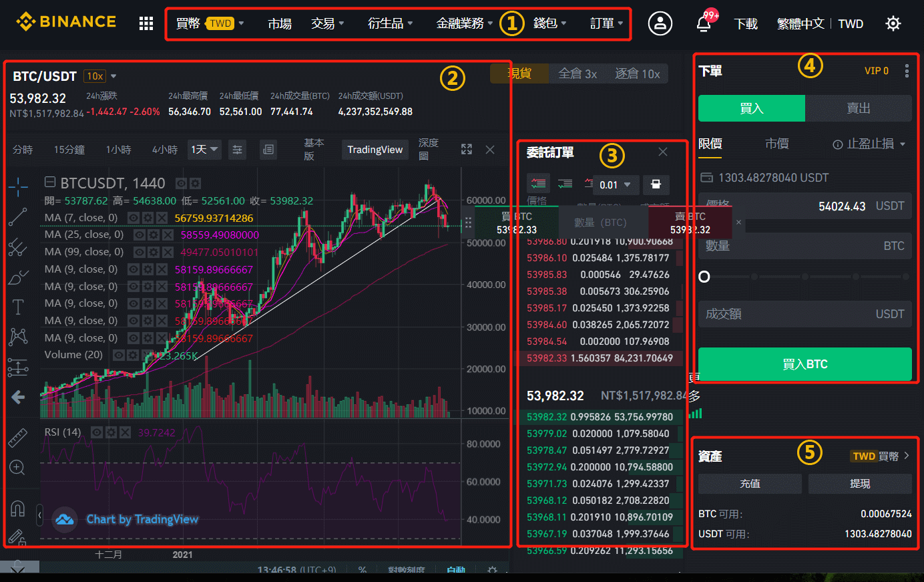This screenshot has width=924, height=582.
Task: Open the 0.01 precision dropdown in order book
Action: click(615, 184)
